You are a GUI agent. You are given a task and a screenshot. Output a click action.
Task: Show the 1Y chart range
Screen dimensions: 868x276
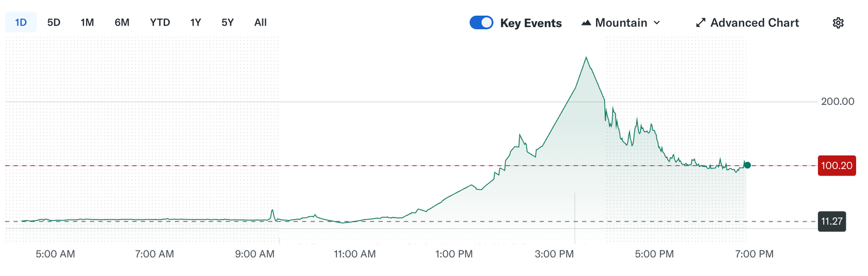(195, 22)
